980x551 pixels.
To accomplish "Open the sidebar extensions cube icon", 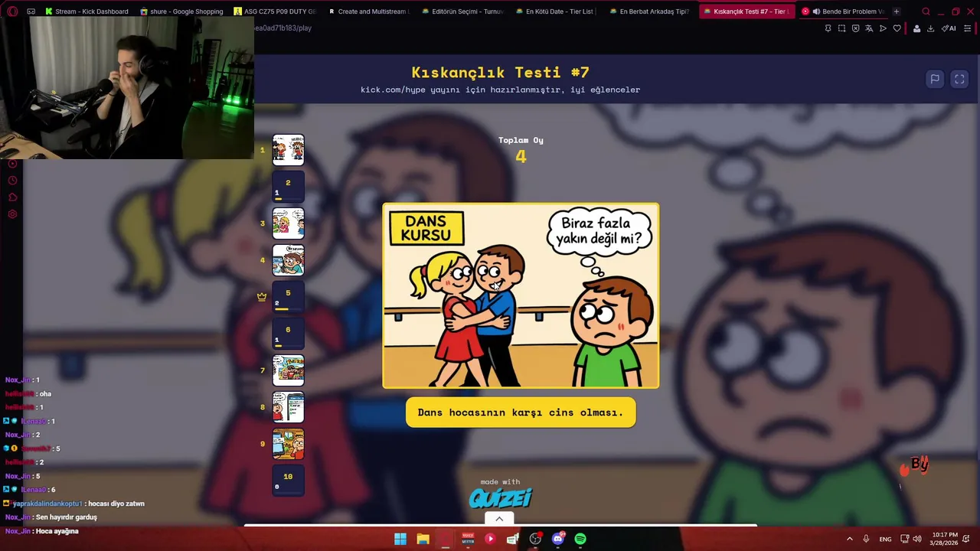I will click(12, 197).
